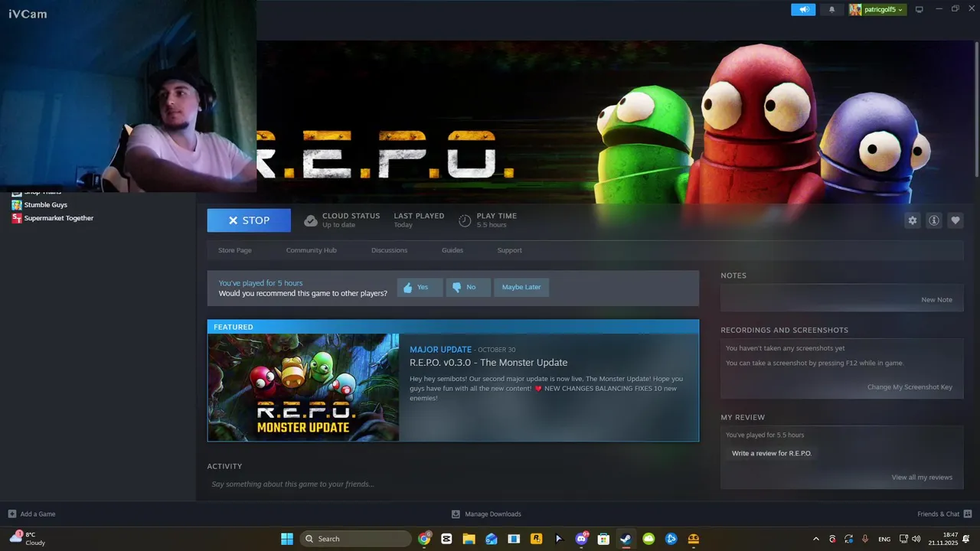Stop the running R.E.P.O. game
This screenshot has height=551, width=980.
[249, 220]
